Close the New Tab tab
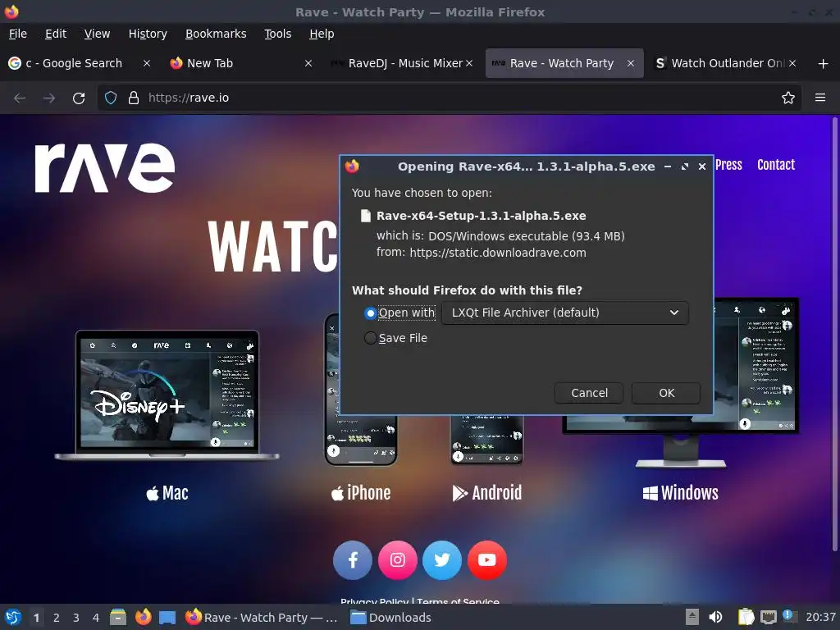840x630 pixels. click(308, 63)
